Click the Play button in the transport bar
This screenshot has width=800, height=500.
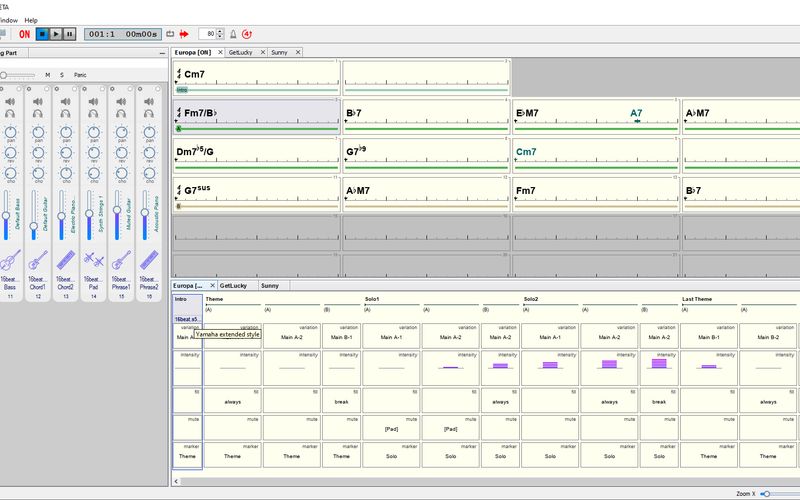click(x=56, y=34)
